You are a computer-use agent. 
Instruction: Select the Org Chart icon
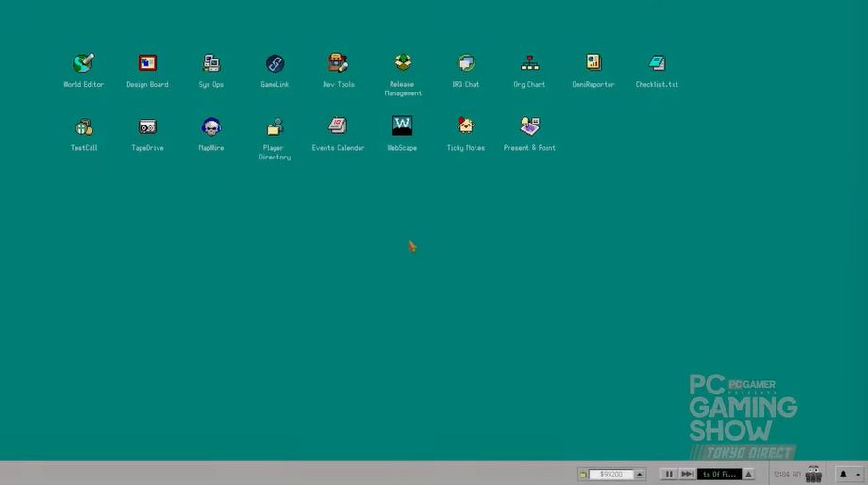529,63
